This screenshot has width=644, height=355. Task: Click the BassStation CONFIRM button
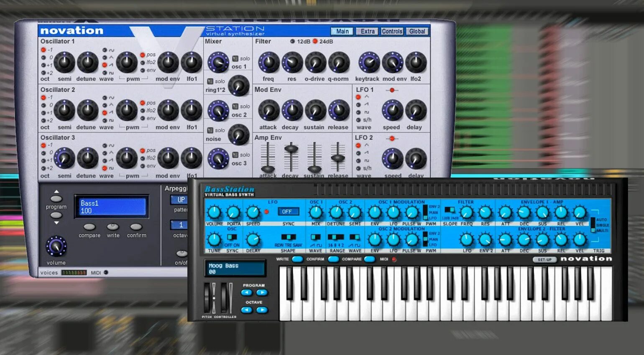click(x=333, y=259)
